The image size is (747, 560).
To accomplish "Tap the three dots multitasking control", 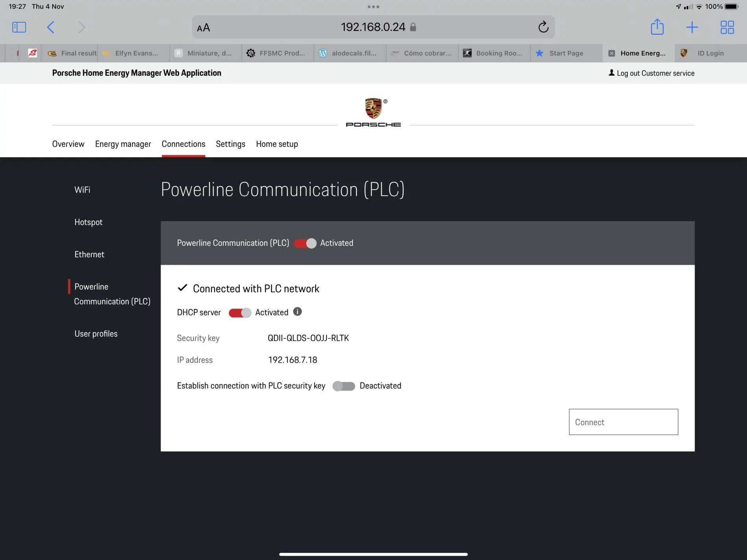I will [x=373, y=7].
